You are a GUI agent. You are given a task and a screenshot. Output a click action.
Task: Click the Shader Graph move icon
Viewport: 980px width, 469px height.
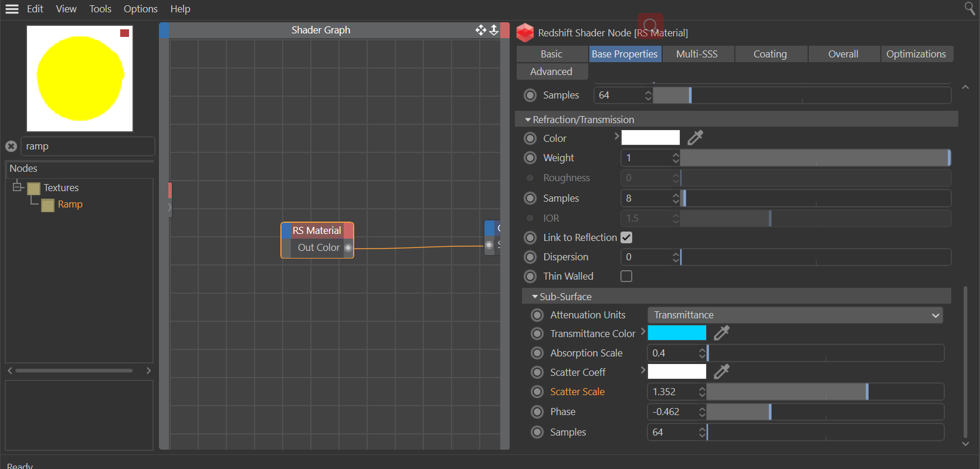pos(481,30)
